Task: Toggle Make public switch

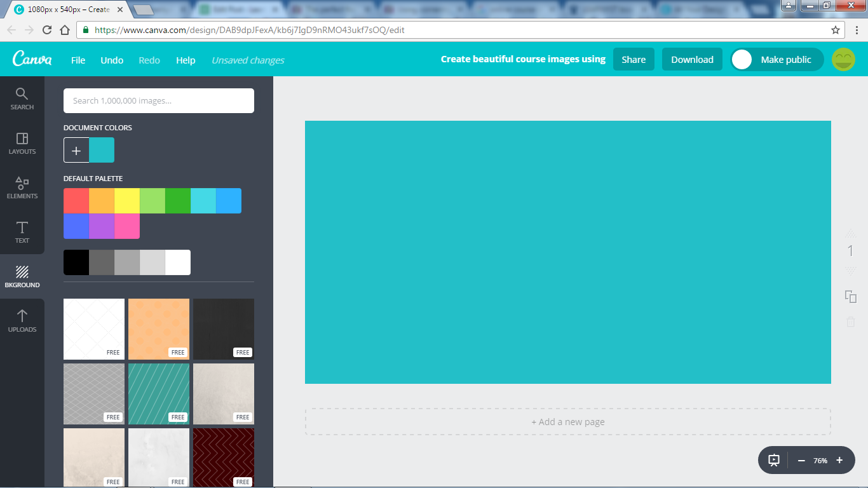Action: (742, 59)
